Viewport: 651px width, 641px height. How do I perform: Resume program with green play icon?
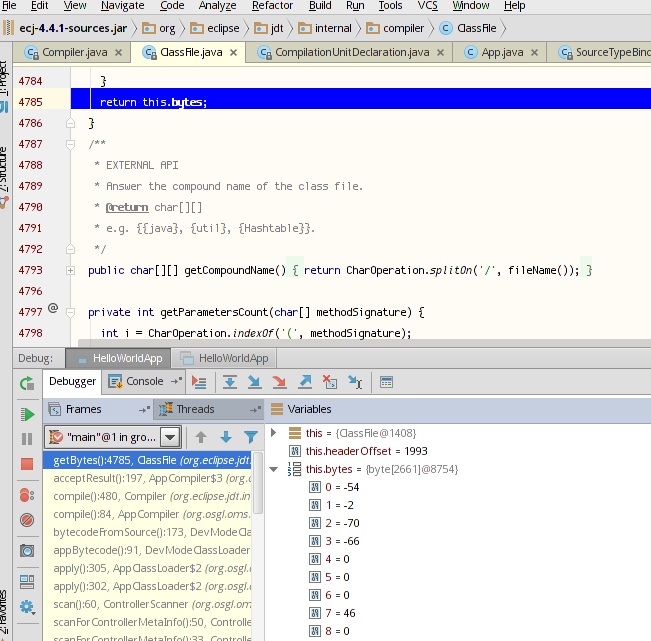tap(27, 414)
